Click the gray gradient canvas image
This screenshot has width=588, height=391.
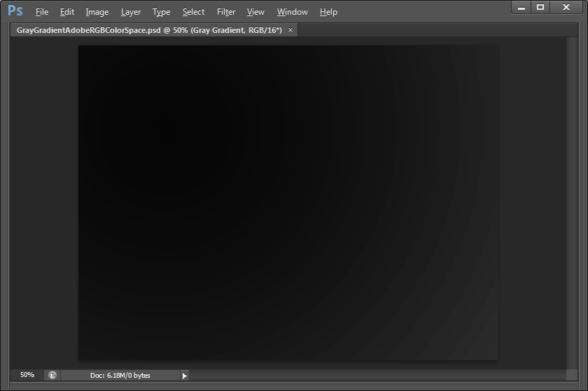[x=288, y=203]
